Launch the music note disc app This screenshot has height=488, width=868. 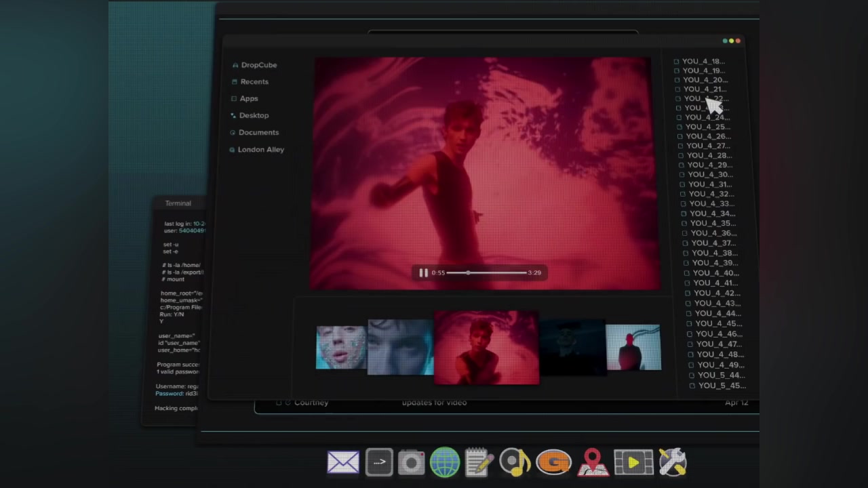coord(515,462)
